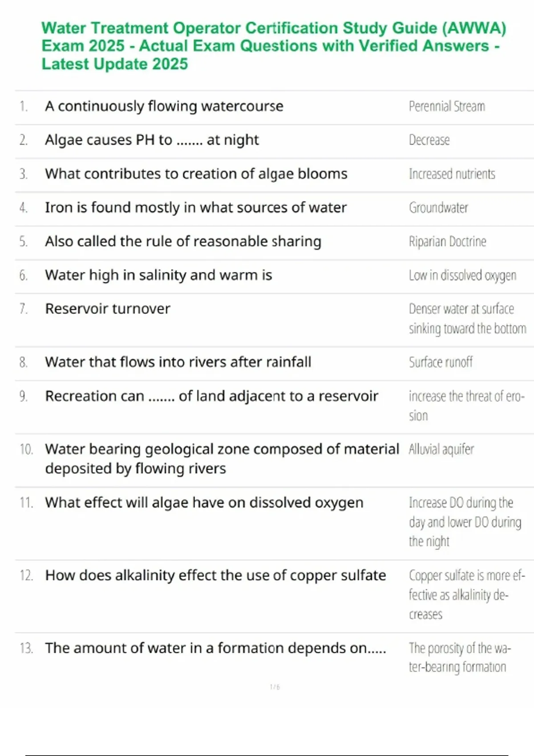
Task: Click the question about iron in water sources
Action: click(x=195, y=208)
